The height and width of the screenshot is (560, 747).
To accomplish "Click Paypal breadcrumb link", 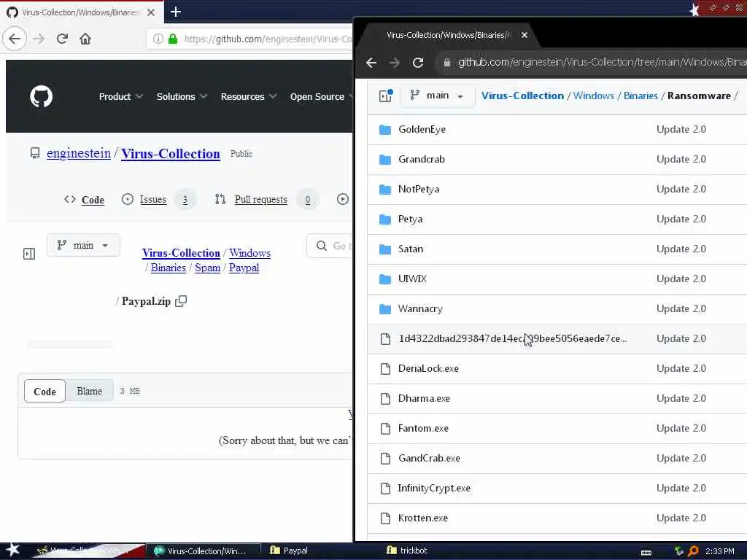I will coord(244,268).
